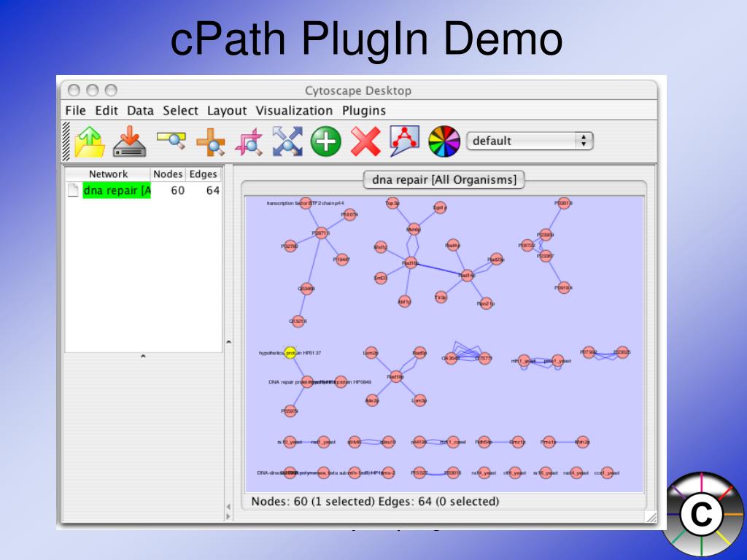Select the Top3p node
Image resolution: width=747 pixels, height=560 pixels.
(392, 203)
